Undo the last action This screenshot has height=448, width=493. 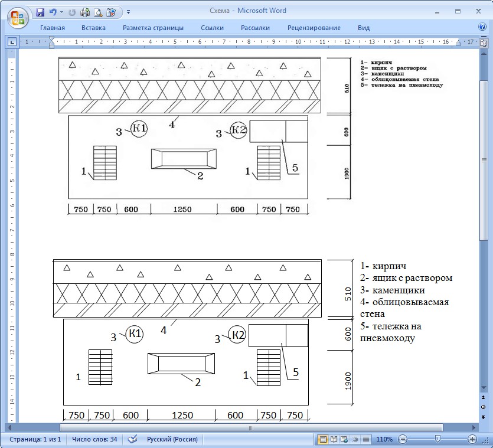53,12
